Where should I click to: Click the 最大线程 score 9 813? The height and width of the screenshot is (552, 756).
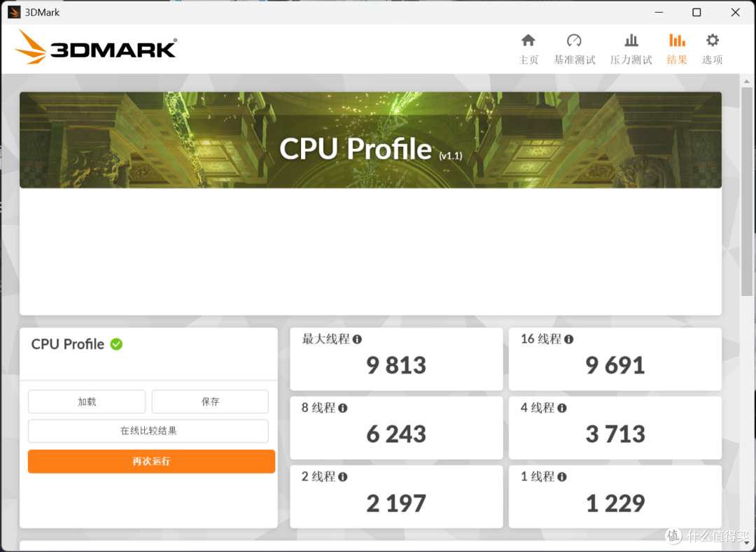[x=396, y=365]
